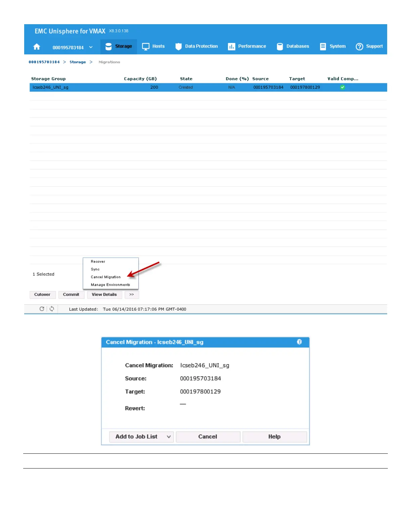
Task: Click the Migrations breadcrumb text
Action: point(109,62)
